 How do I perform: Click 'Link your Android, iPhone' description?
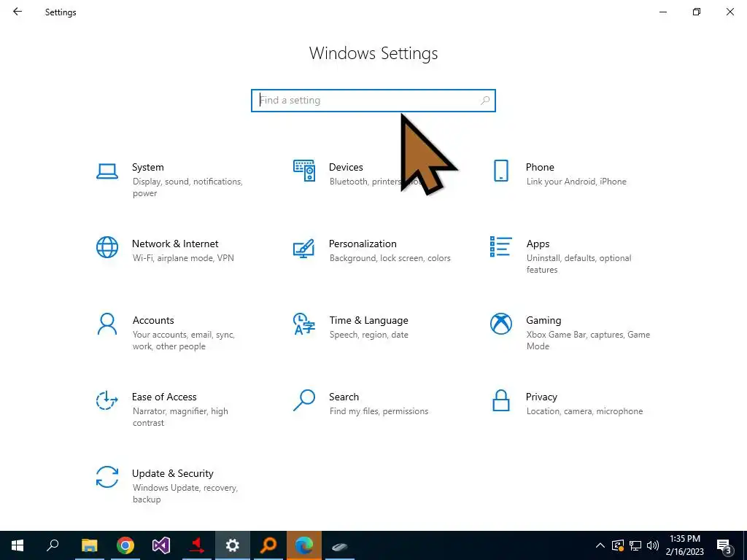click(576, 182)
